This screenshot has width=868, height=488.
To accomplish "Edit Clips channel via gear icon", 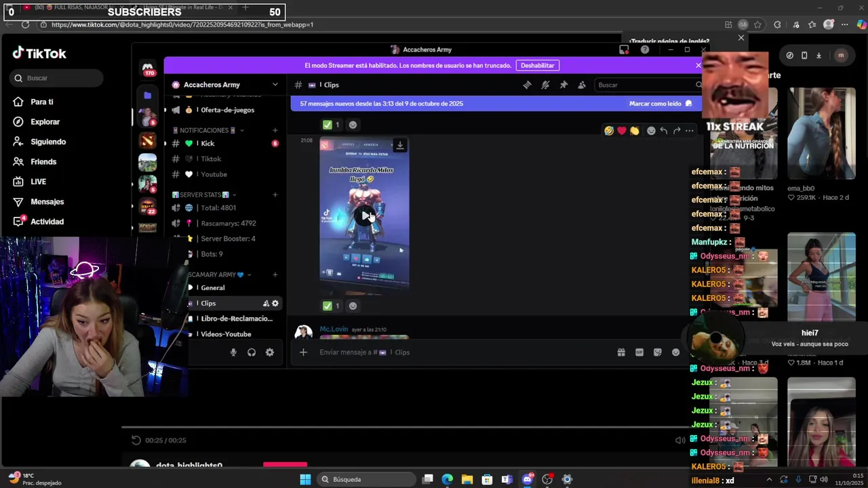I will point(275,304).
